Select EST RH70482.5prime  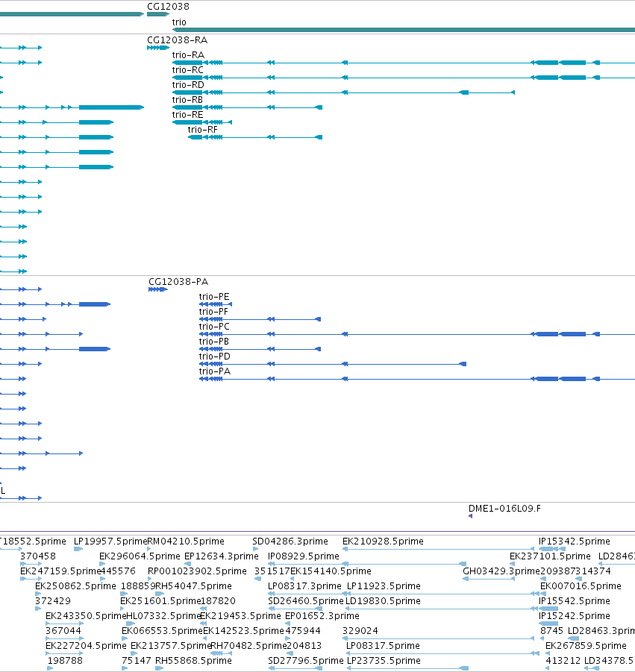tap(248, 646)
